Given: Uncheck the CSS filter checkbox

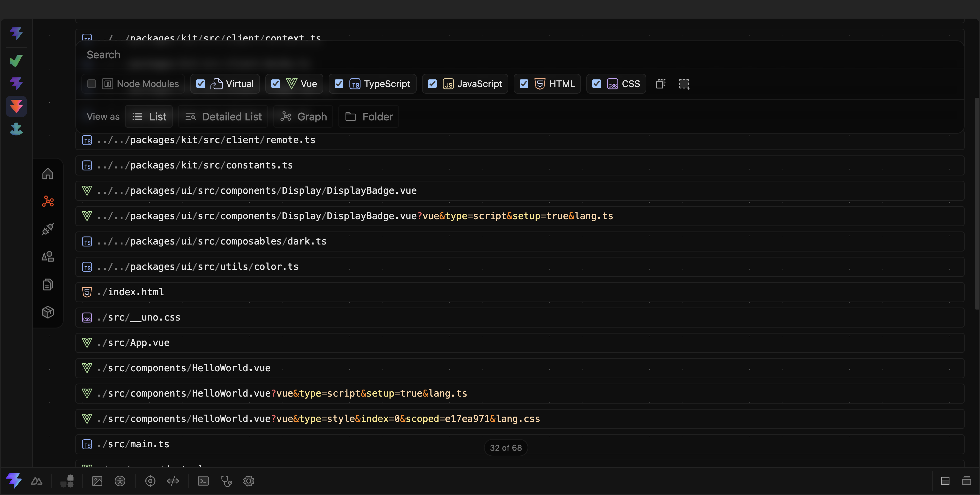Looking at the screenshot, I should click(597, 84).
